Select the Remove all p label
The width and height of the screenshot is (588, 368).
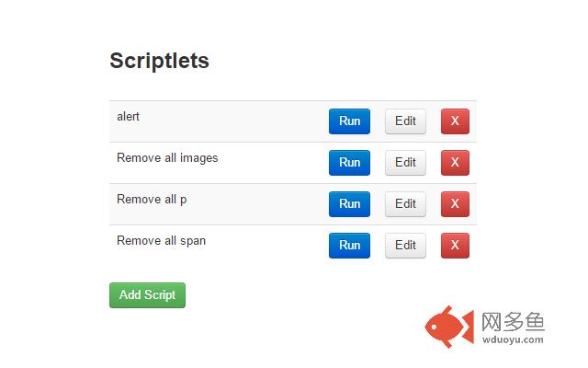[x=152, y=200]
